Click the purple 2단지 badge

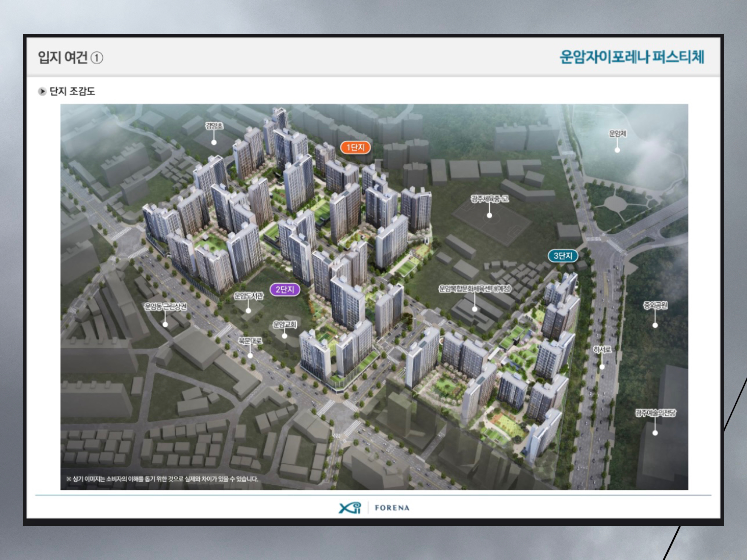click(285, 290)
